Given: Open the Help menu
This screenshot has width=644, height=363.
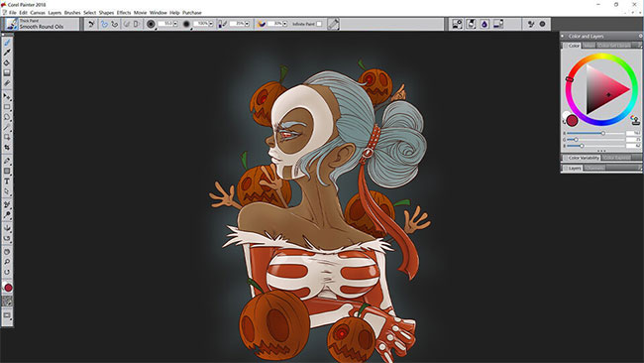Looking at the screenshot, I should coord(174,13).
